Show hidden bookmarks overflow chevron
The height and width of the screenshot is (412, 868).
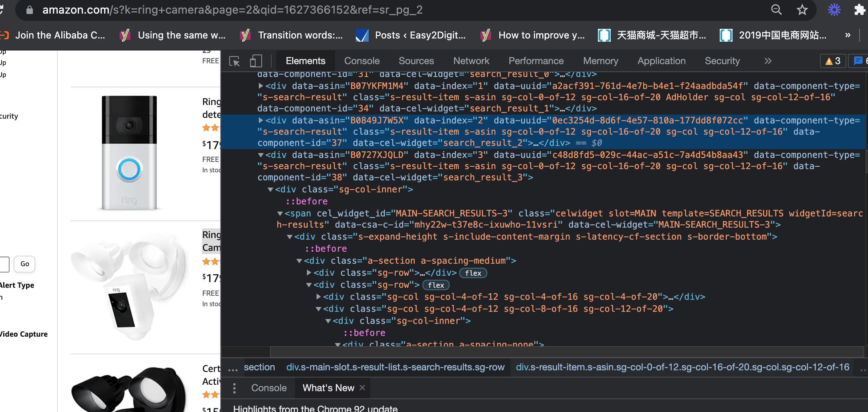[848, 35]
